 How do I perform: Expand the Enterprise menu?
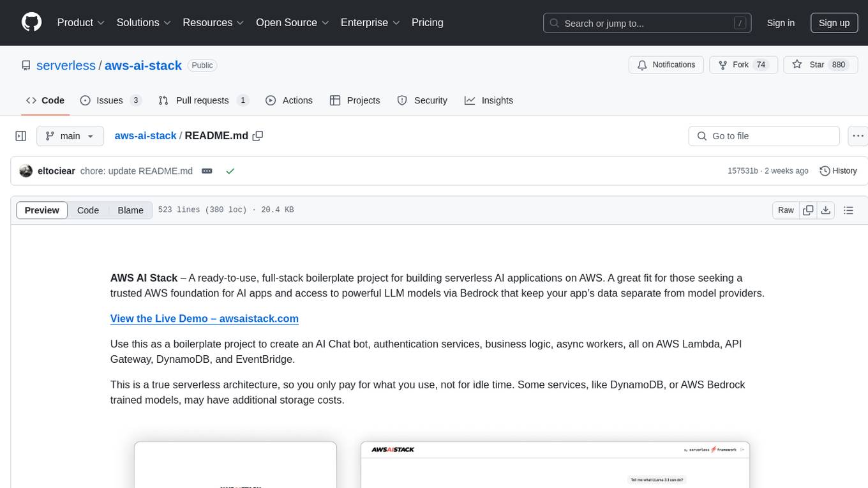370,22
